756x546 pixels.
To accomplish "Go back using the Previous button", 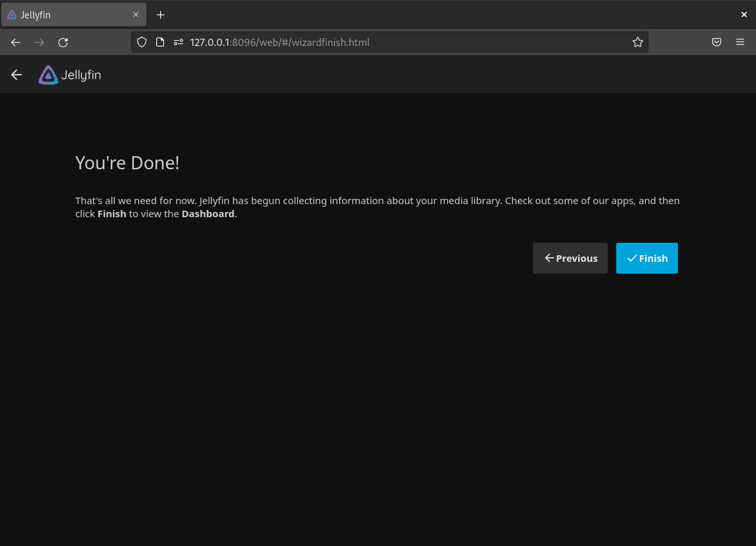I will coord(570,258).
